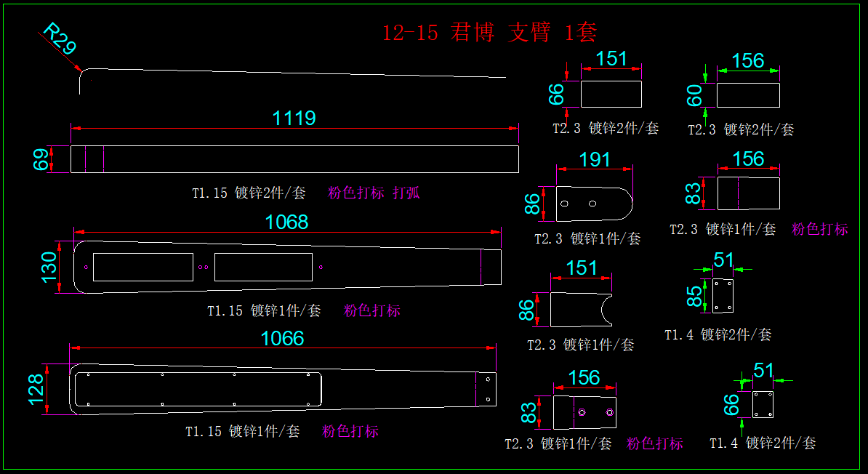Select the 128 height dimension text
The width and height of the screenshot is (868, 474).
(36, 390)
